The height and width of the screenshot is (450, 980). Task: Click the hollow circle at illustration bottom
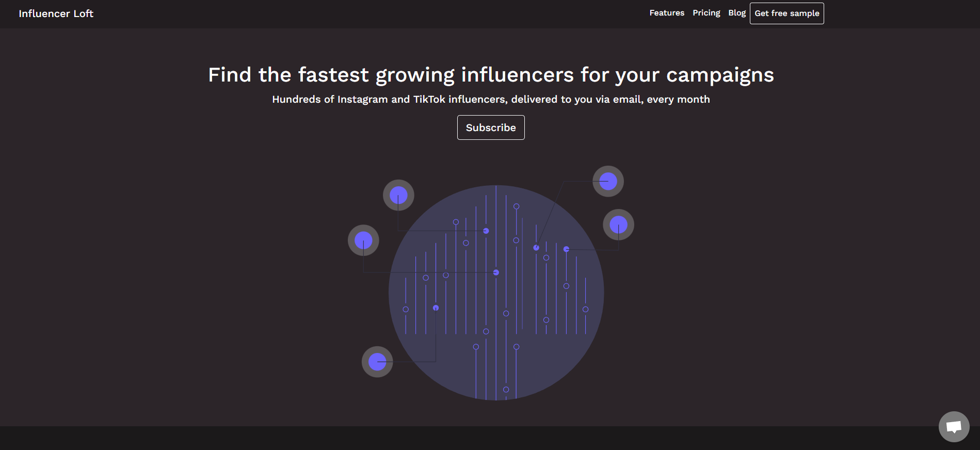click(x=506, y=390)
